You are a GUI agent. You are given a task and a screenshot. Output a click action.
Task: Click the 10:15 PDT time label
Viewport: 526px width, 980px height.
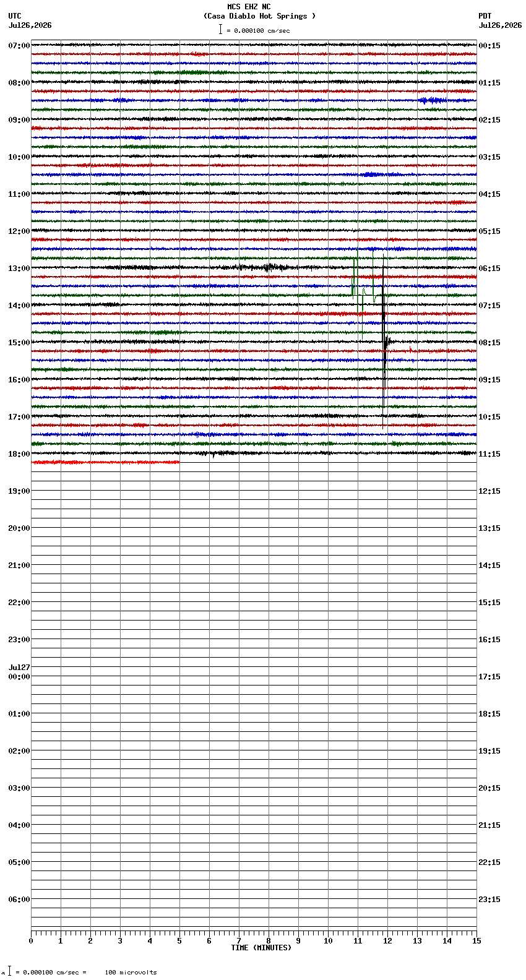(489, 417)
